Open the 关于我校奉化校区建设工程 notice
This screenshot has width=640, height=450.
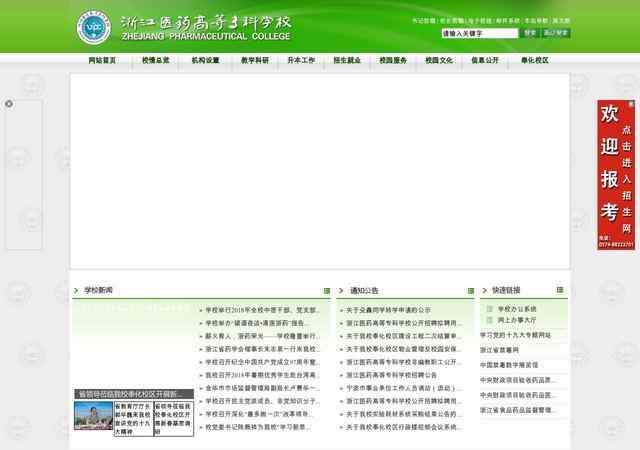404,336
